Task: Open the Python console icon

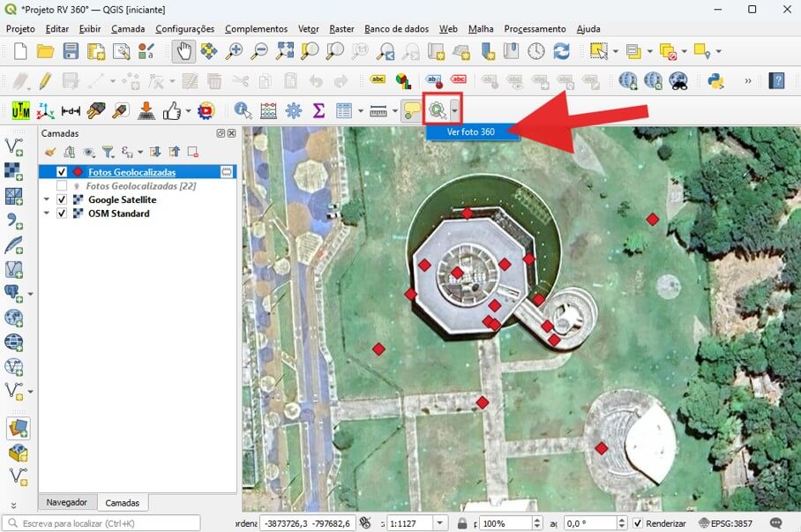Action: tap(715, 81)
